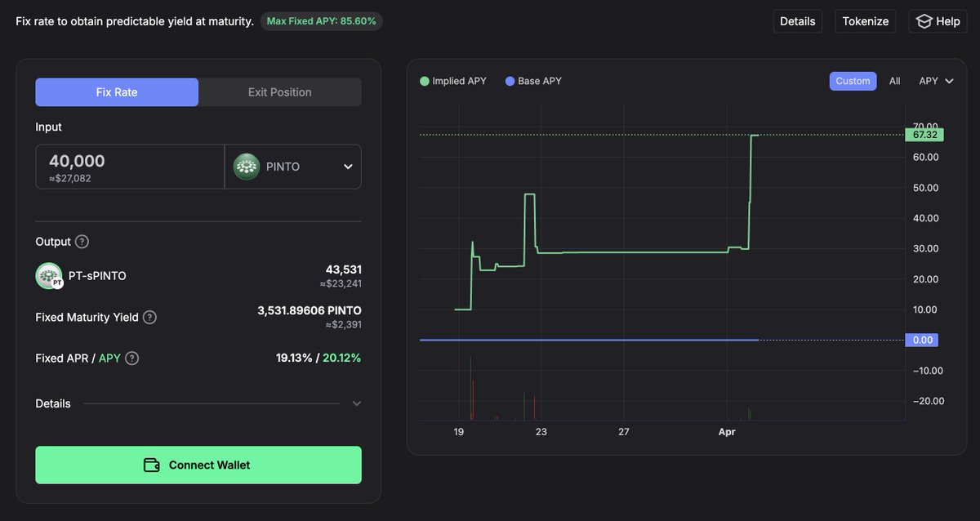This screenshot has height=521, width=980.
Task: Click the 23 date label on chart axis
Action: tap(541, 432)
